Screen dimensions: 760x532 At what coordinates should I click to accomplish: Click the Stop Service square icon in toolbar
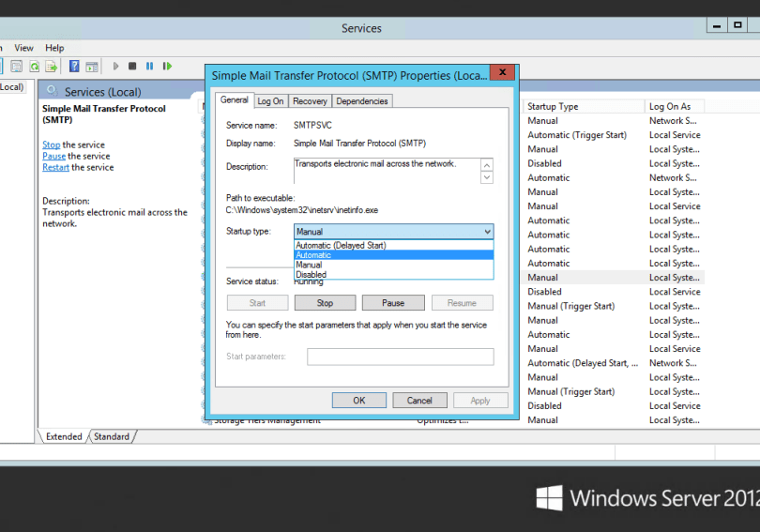point(132,66)
